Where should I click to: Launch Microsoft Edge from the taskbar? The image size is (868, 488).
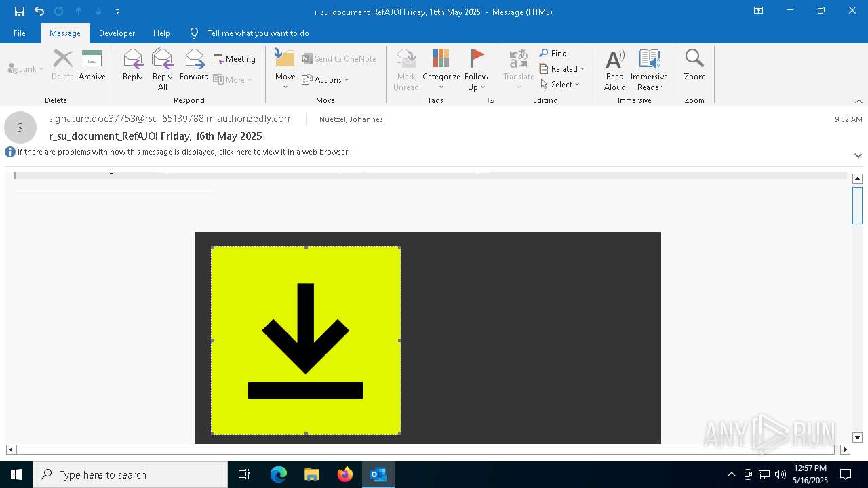click(279, 474)
